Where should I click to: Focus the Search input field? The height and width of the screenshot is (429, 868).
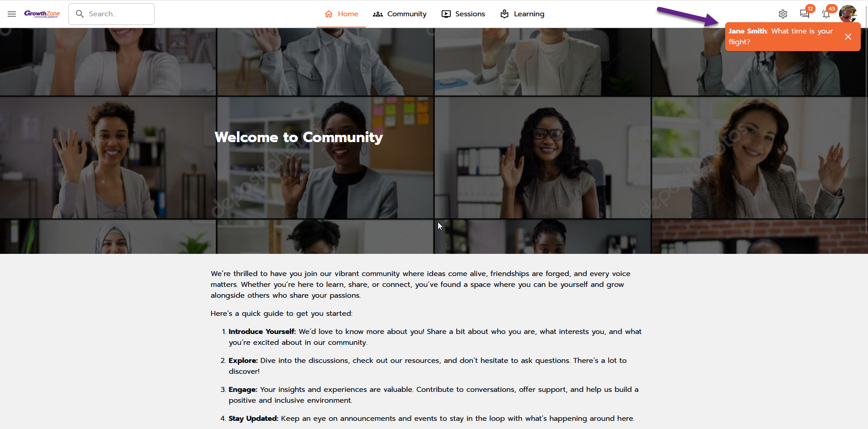(111, 14)
